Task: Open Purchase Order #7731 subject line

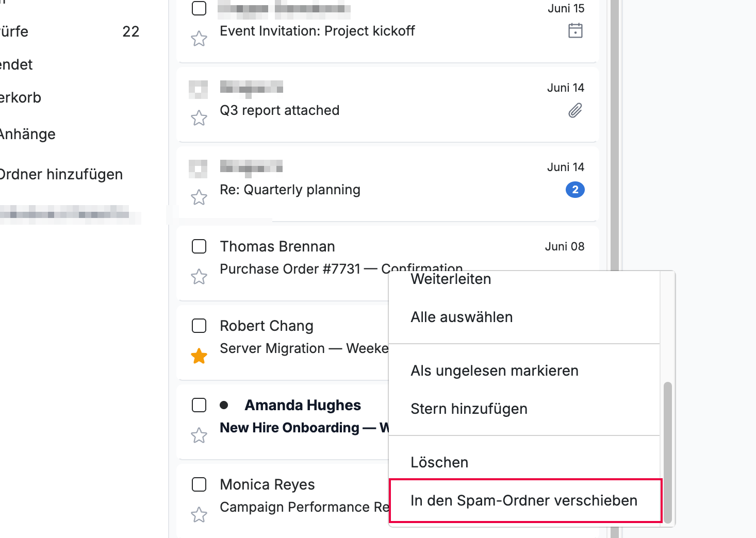Action: 341,268
